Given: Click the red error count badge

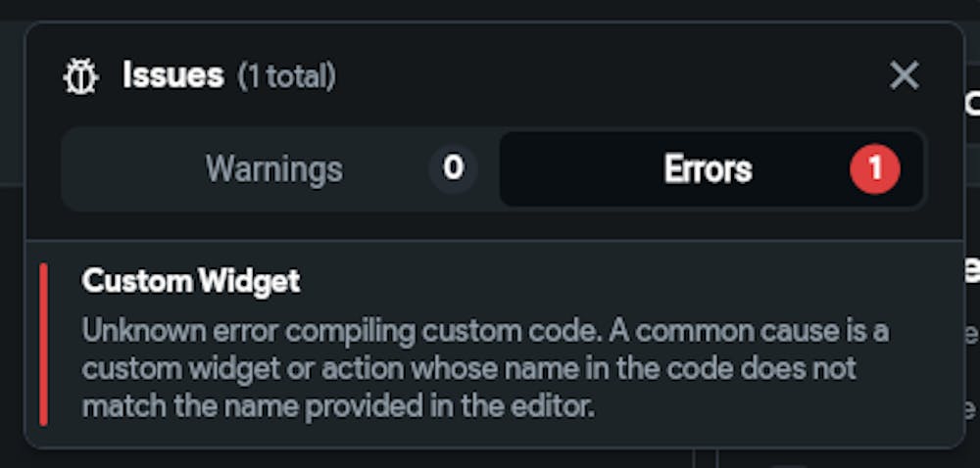Looking at the screenshot, I should click(875, 168).
